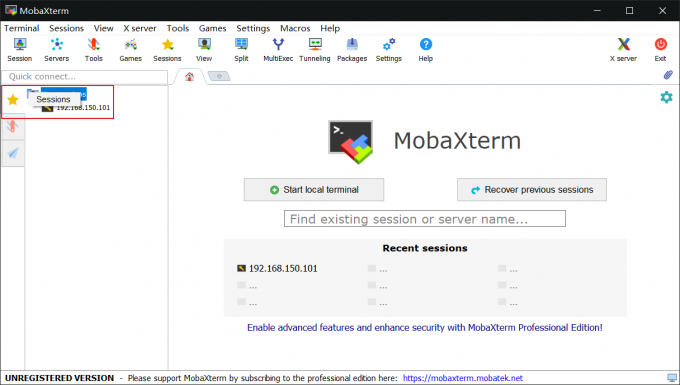Open the Packages manager icon
The width and height of the screenshot is (680, 385).
pos(352,50)
